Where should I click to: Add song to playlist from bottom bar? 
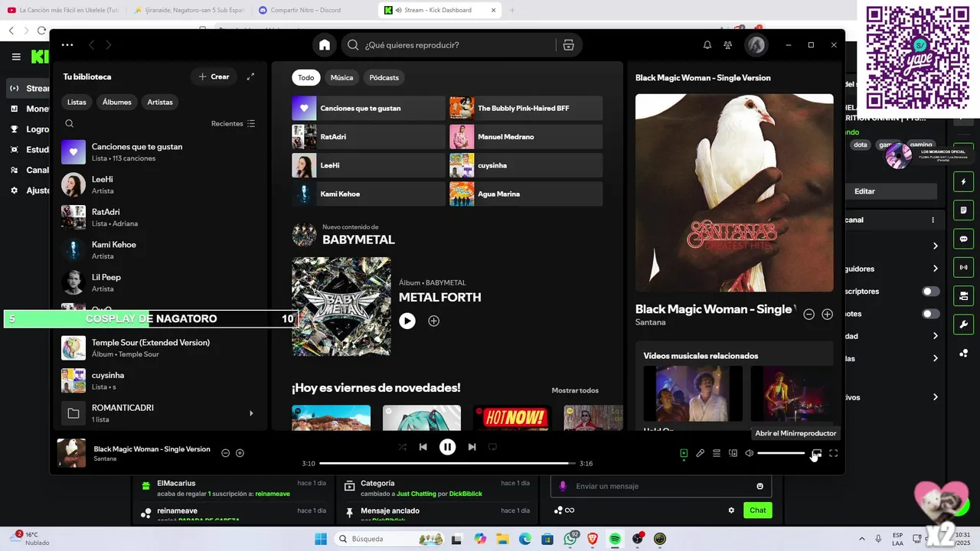[x=240, y=453]
